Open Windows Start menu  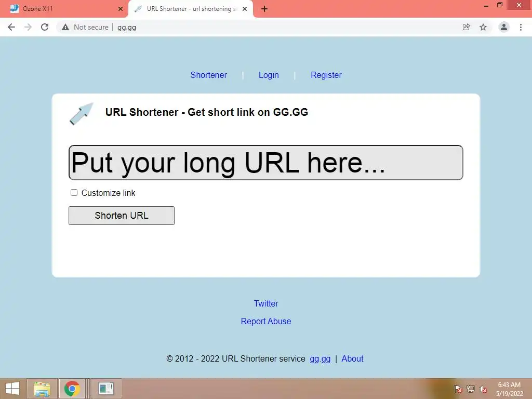(x=12, y=389)
